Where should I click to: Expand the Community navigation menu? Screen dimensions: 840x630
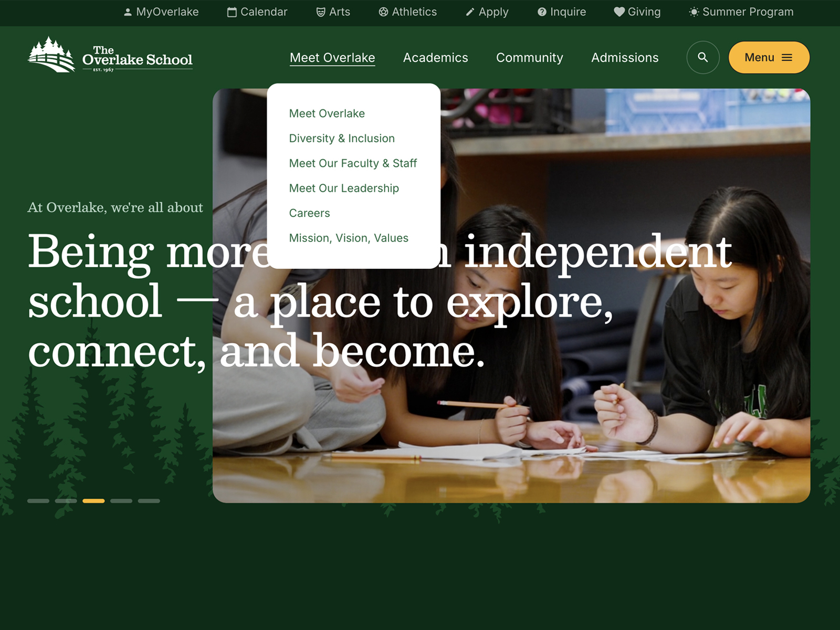pos(529,58)
